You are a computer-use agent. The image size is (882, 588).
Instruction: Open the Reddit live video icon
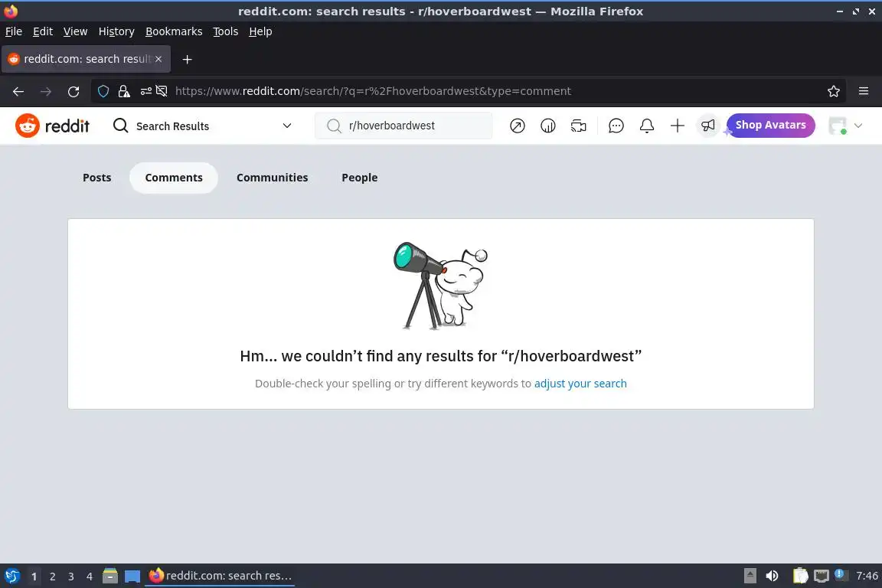[x=578, y=126]
